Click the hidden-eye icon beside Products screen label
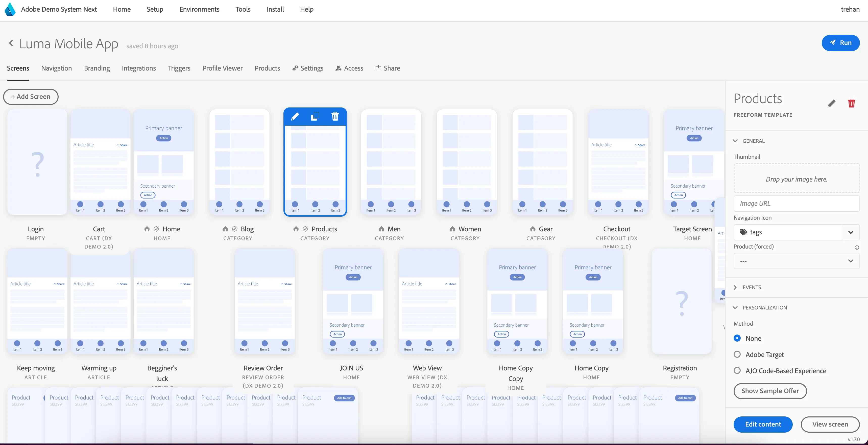This screenshot has height=445, width=868. coord(305,229)
